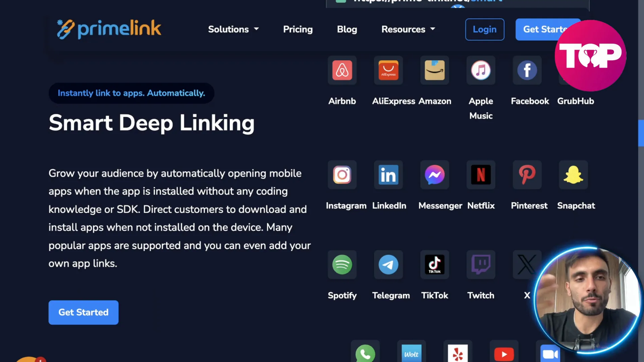Click the 'Snapchat' label text
The width and height of the screenshot is (644, 362).
(576, 205)
